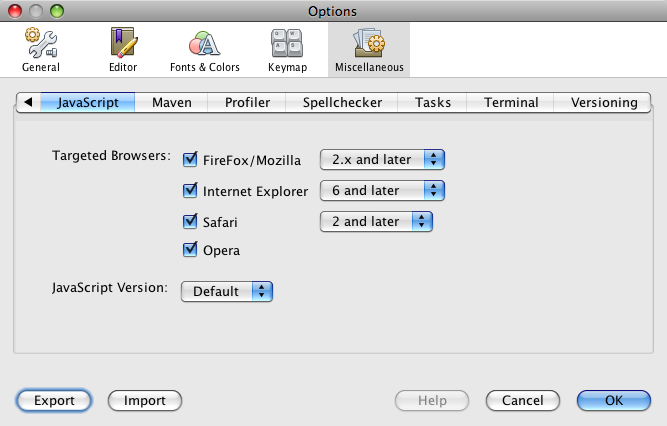Open the General options category
Image resolution: width=667 pixels, height=426 pixels.
41,50
